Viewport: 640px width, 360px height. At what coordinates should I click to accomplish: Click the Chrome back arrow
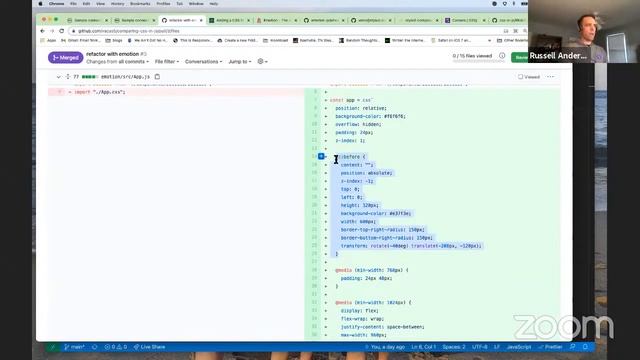coord(42,31)
